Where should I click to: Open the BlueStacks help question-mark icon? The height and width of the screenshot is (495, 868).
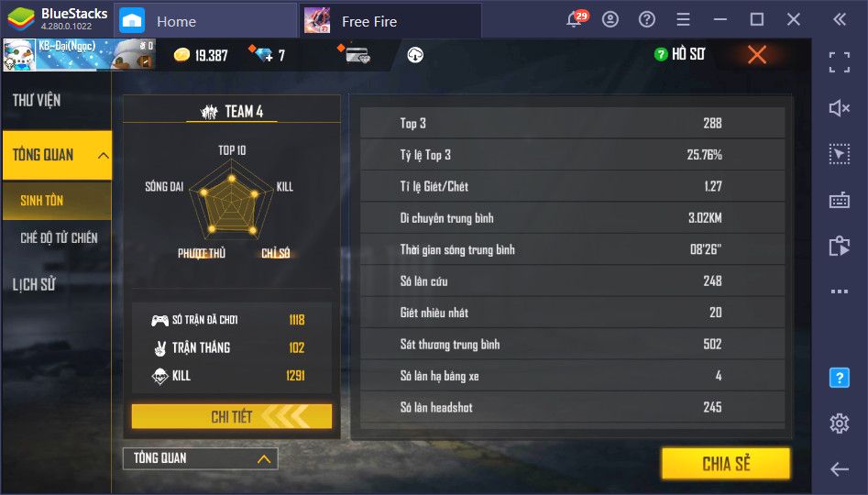tap(646, 20)
